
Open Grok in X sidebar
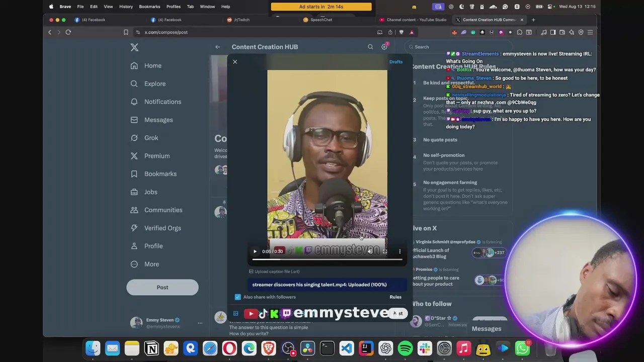coord(144,138)
